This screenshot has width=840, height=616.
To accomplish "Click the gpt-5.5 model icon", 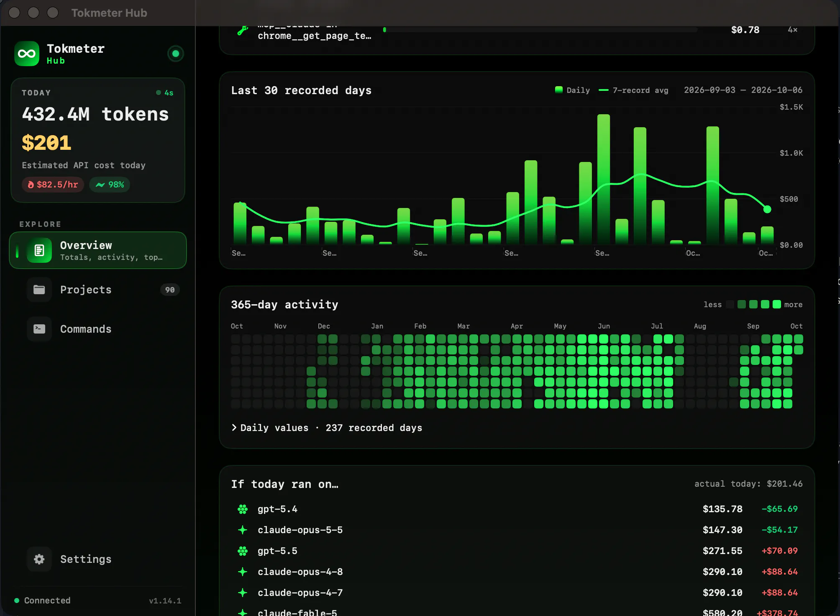I will [243, 551].
